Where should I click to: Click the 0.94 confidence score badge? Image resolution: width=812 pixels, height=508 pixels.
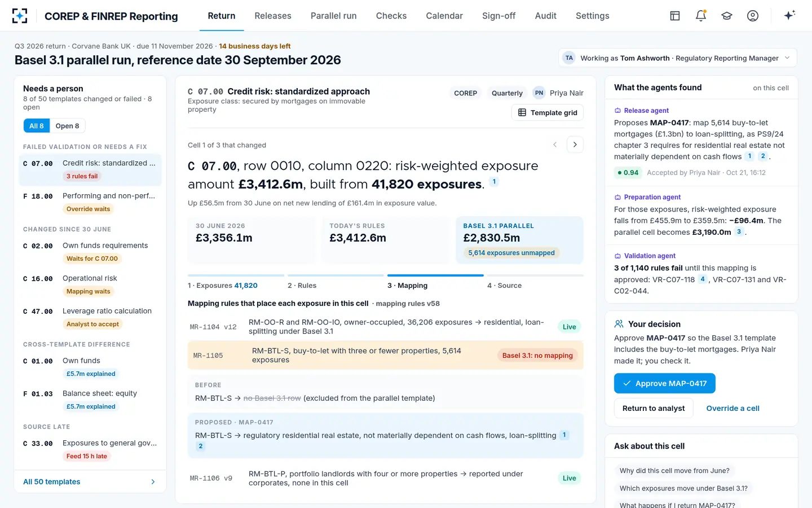tap(628, 173)
